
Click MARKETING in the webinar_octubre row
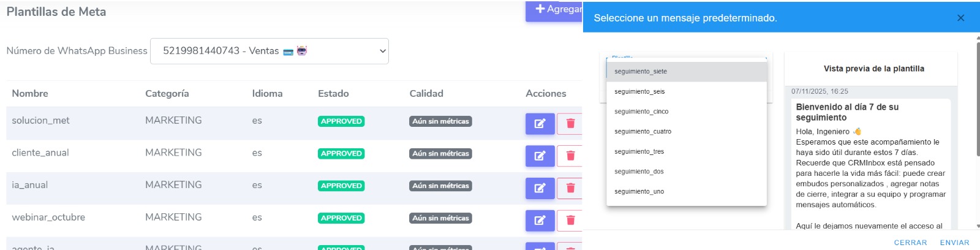173,217
